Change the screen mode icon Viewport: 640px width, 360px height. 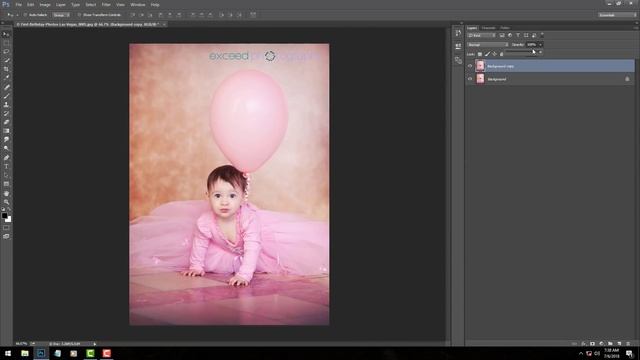coord(6,236)
